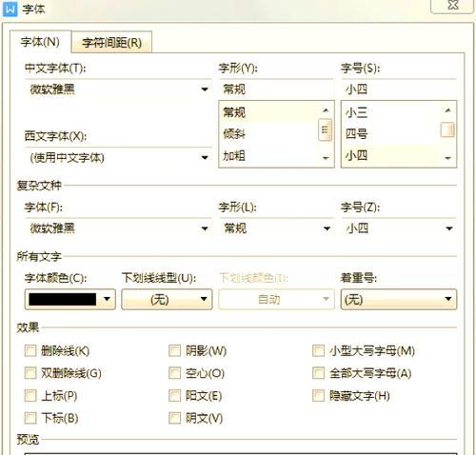This screenshot has width=476, height=455.
Task: Click up arrow of 字号 list scrollbar
Action: tap(447, 110)
